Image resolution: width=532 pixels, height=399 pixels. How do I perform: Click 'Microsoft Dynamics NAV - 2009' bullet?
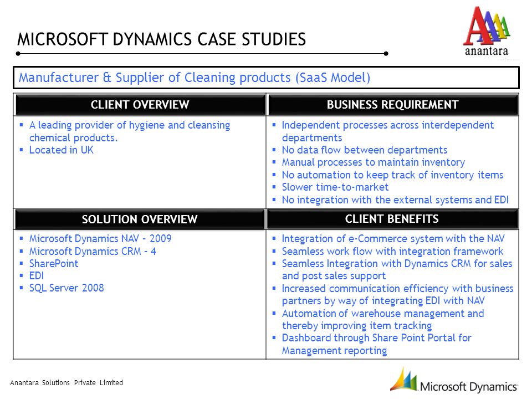[100, 239]
